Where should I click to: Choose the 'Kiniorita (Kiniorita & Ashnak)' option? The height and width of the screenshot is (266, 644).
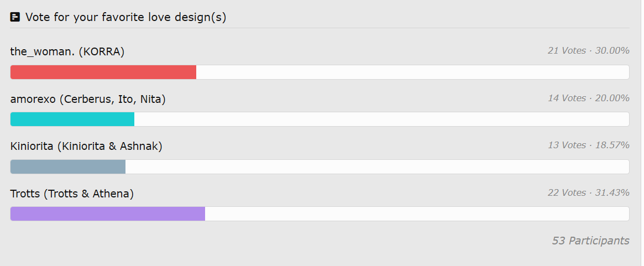(x=86, y=146)
